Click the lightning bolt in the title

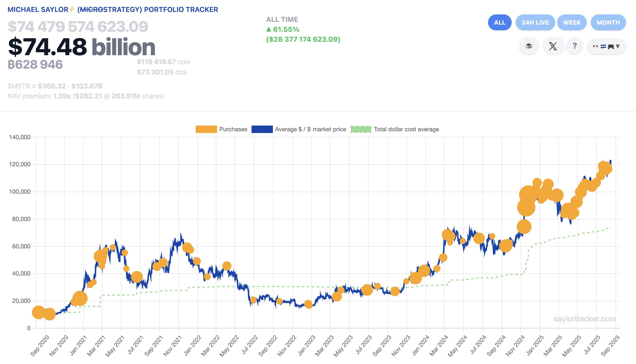72,9
